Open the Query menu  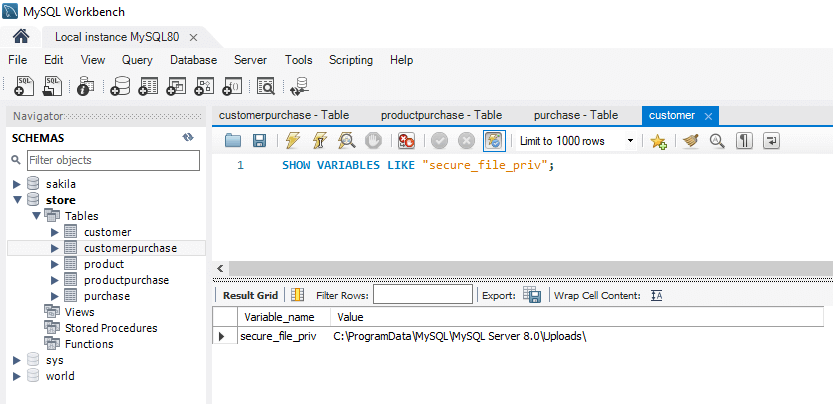coord(137,60)
